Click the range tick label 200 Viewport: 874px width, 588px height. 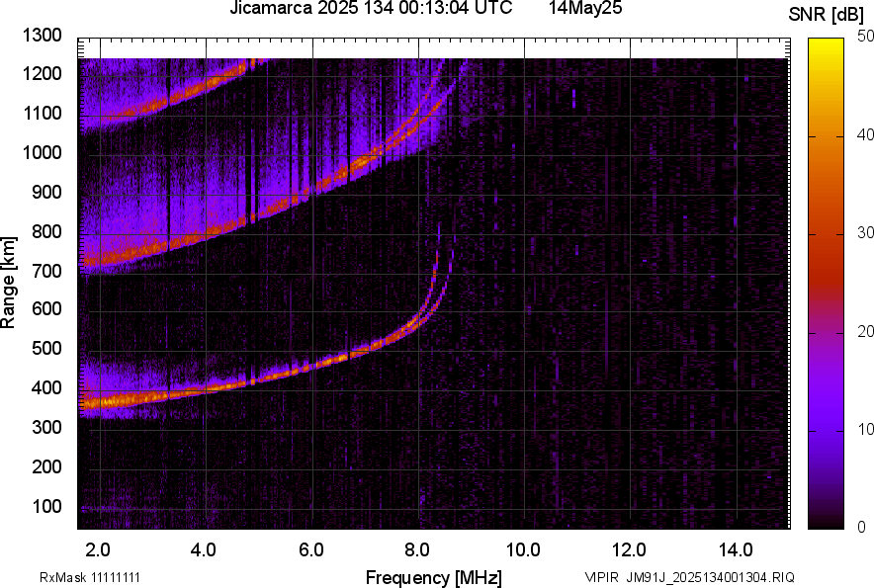point(46,466)
